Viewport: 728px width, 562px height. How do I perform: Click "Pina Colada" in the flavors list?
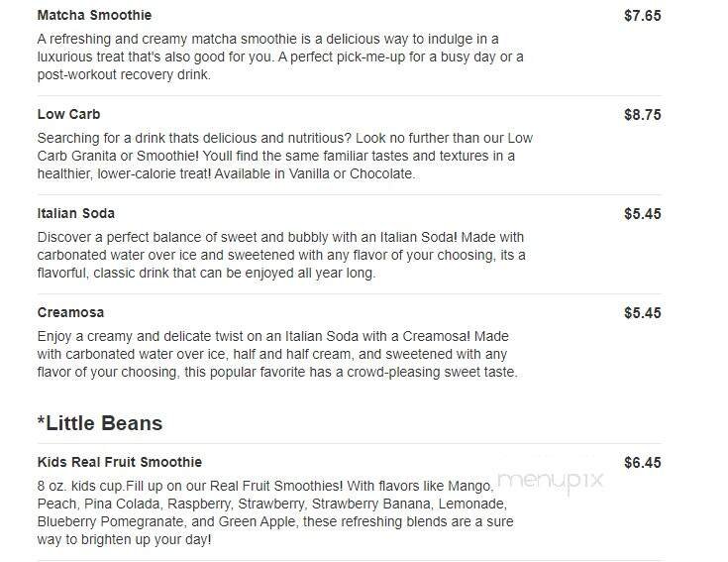coord(119,504)
